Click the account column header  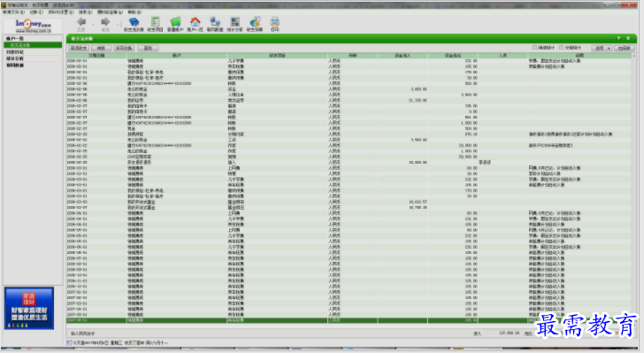(x=177, y=56)
